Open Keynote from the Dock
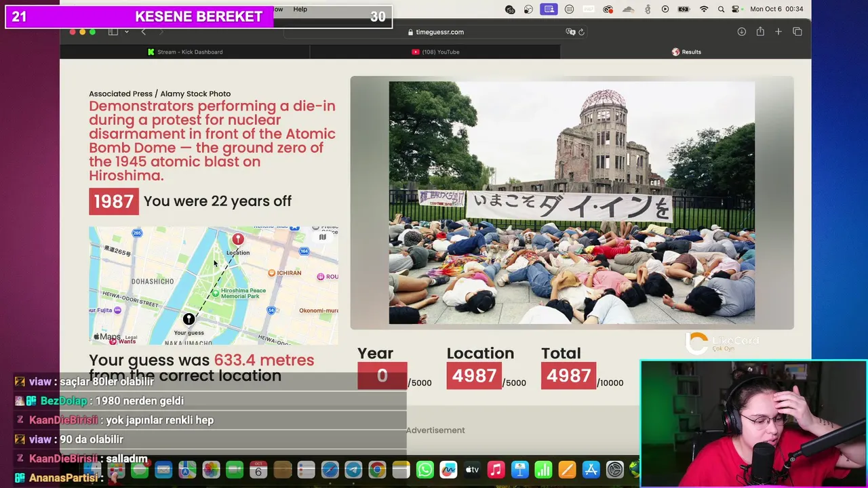This screenshot has height=488, width=868. click(x=520, y=469)
